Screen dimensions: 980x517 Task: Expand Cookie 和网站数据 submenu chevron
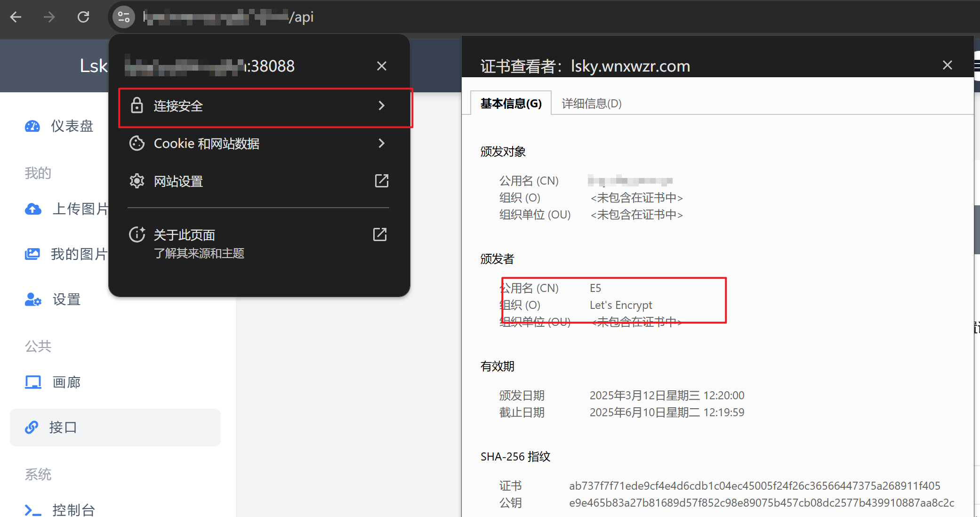381,143
